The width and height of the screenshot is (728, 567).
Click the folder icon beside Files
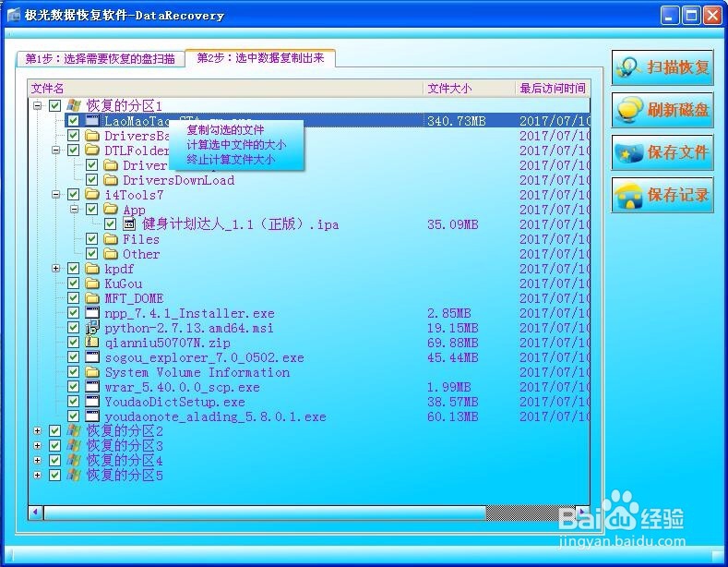[x=111, y=239]
